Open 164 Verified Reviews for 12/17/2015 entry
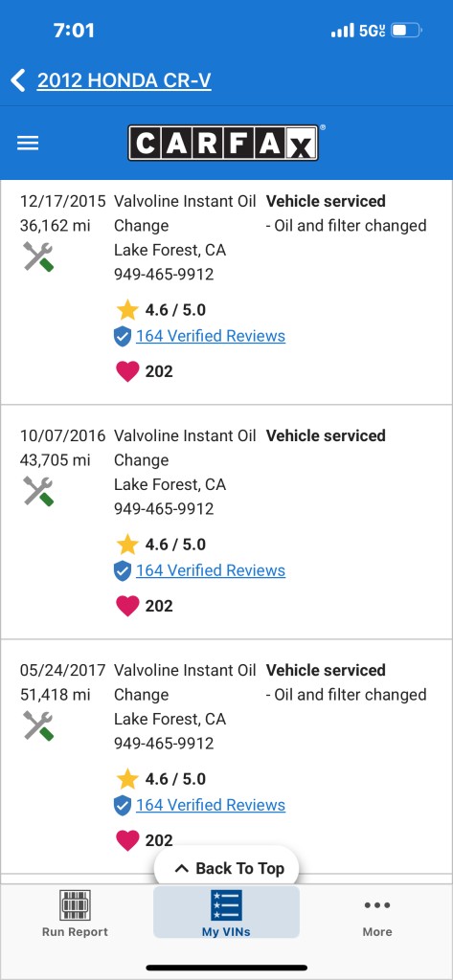Image resolution: width=453 pixels, height=980 pixels. (211, 336)
